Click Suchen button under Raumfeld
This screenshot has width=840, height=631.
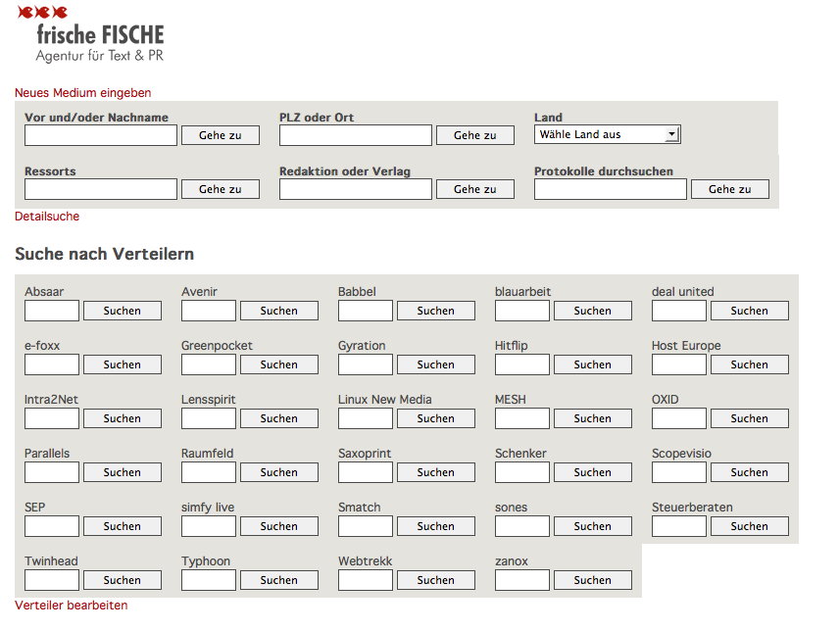point(279,472)
